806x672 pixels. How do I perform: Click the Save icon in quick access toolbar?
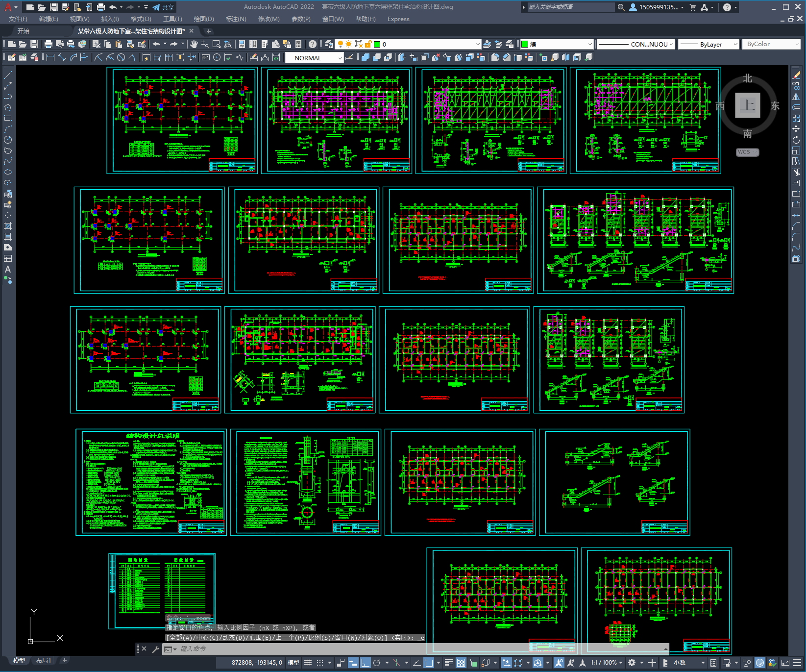54,7
